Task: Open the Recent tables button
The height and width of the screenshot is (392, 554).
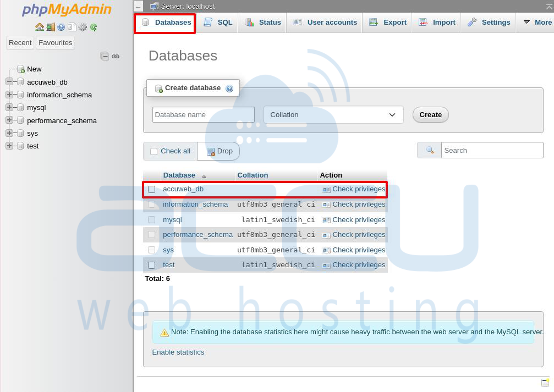Action: click(20, 43)
